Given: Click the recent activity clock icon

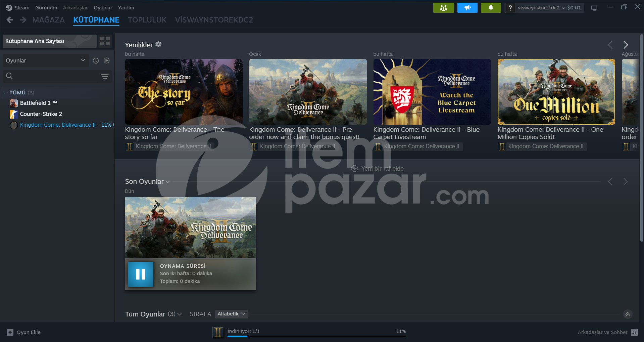Looking at the screenshot, I should pyautogui.click(x=96, y=60).
